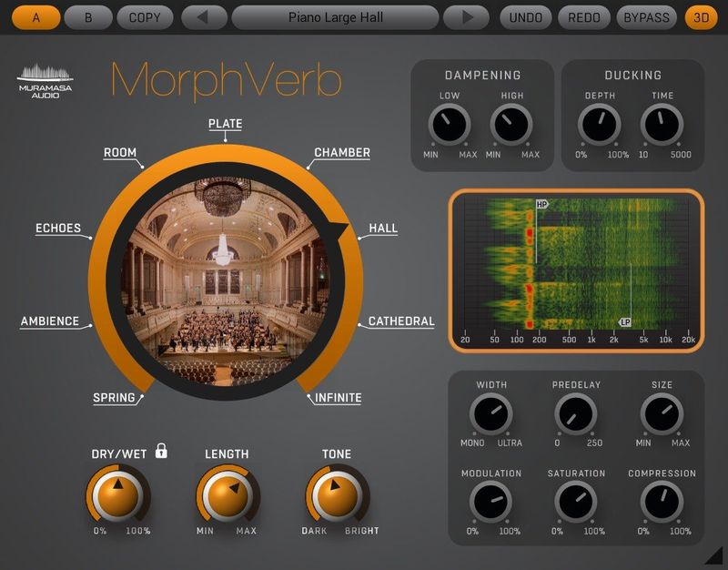Click the concert hall image inside the wheel

point(227,273)
